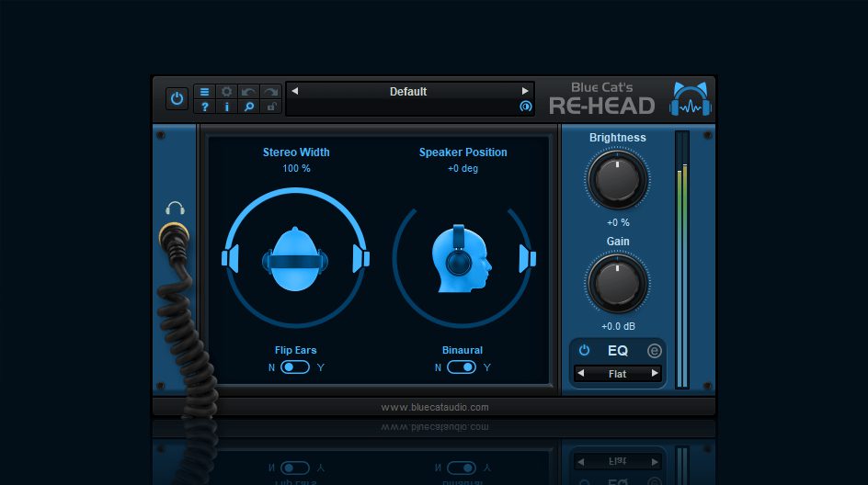The height and width of the screenshot is (485, 868).
Task: Open the www.bluecataudio.com link
Action: pos(435,407)
